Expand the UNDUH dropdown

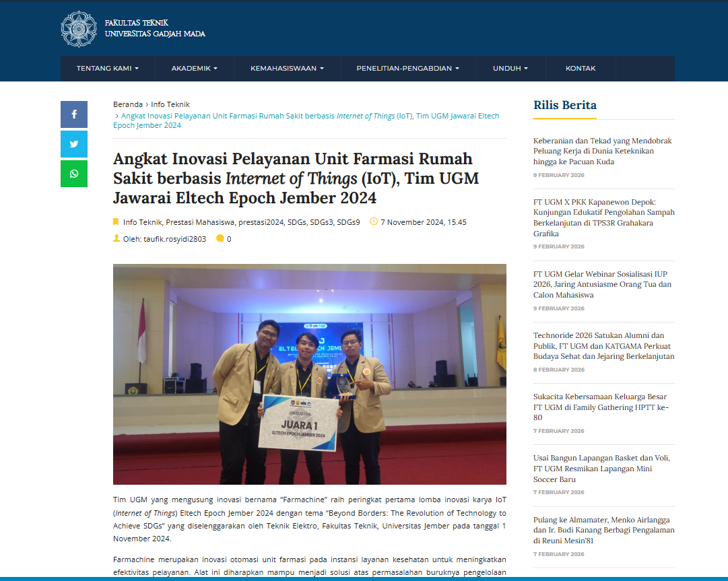click(x=510, y=68)
